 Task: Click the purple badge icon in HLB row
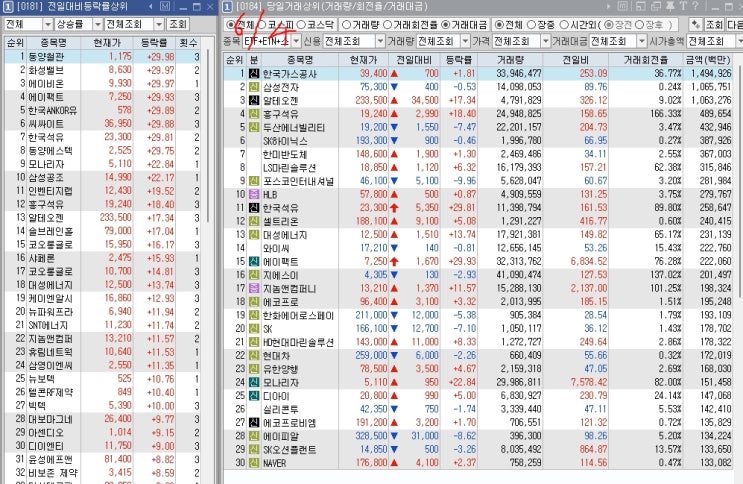(254, 194)
